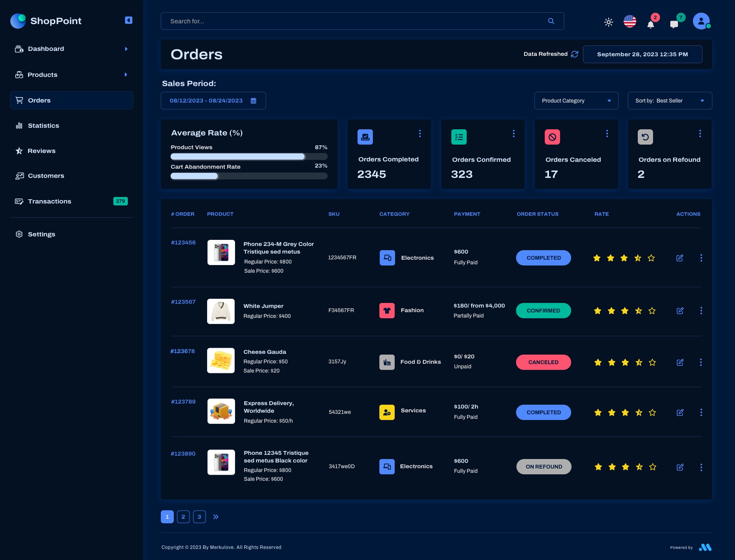Toggle light mode with the sun icon
Screen dimensions: 735x560
point(609,23)
